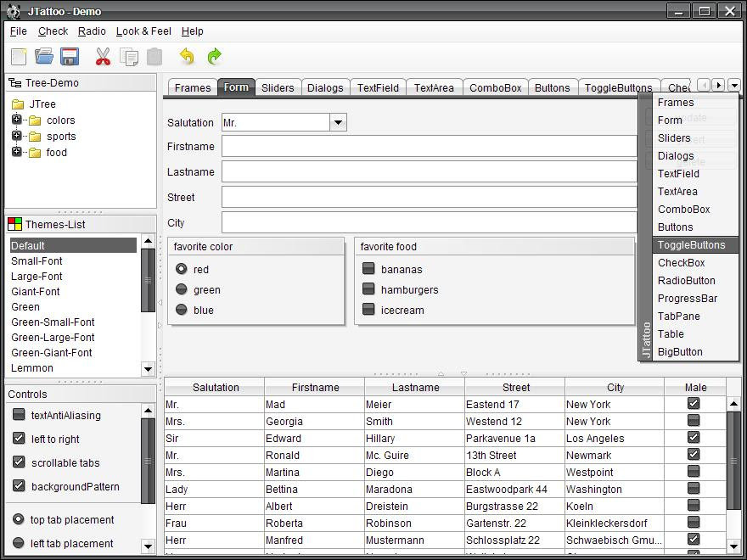Screen dimensions: 747x560
Task: Click the yellow Undo arrow icon
Action: [187, 57]
